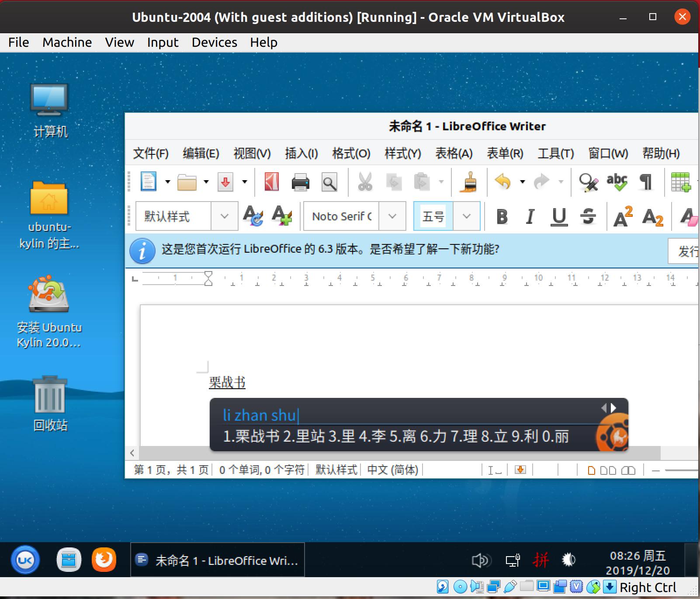
Task: Redo action with the grey arrow
Action: [x=541, y=181]
